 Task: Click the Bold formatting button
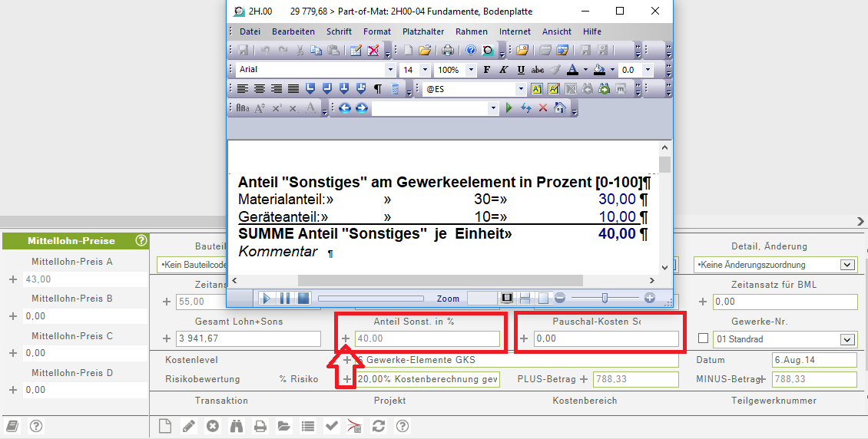click(486, 70)
